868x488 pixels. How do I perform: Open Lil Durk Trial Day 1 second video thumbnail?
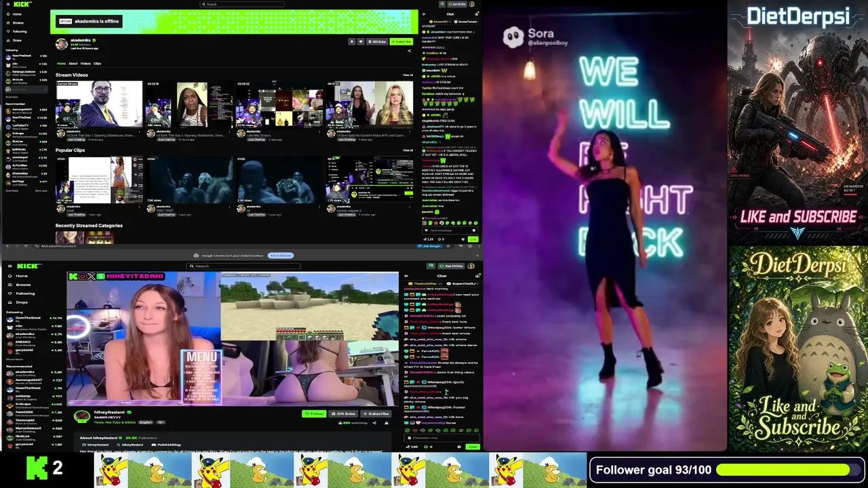coord(189,104)
